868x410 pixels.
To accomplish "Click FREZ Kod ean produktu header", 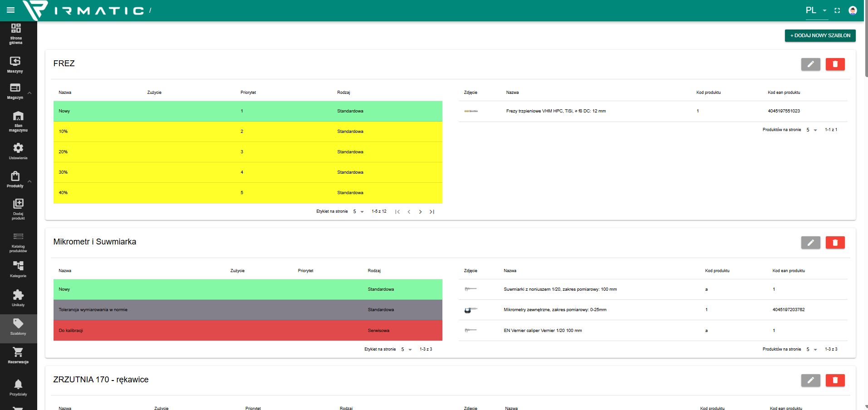I will (784, 93).
